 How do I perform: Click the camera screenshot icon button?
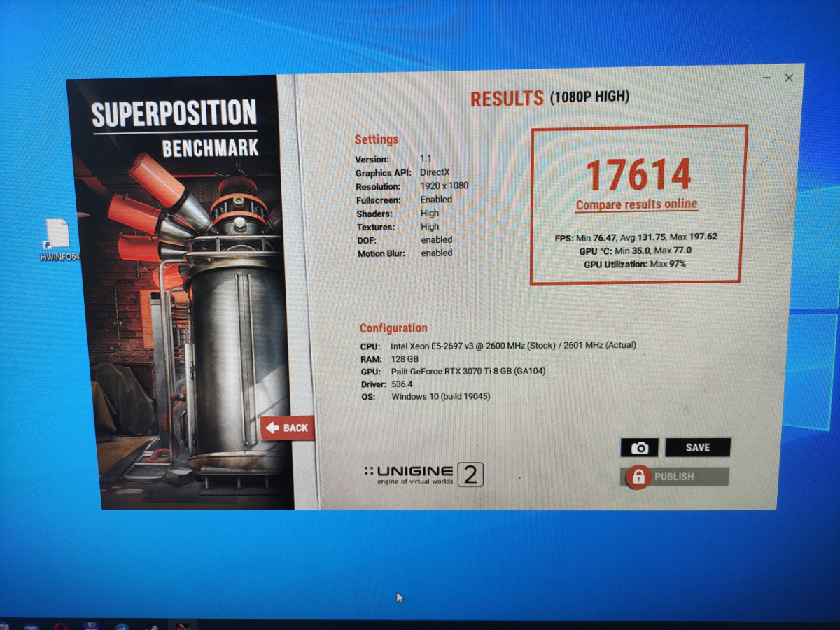pyautogui.click(x=638, y=448)
